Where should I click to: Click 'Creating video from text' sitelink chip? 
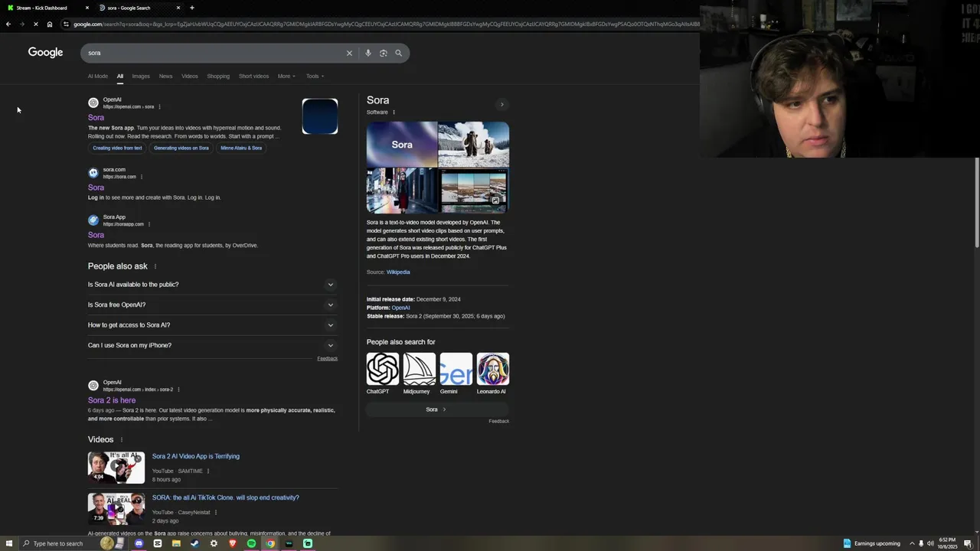pyautogui.click(x=117, y=148)
